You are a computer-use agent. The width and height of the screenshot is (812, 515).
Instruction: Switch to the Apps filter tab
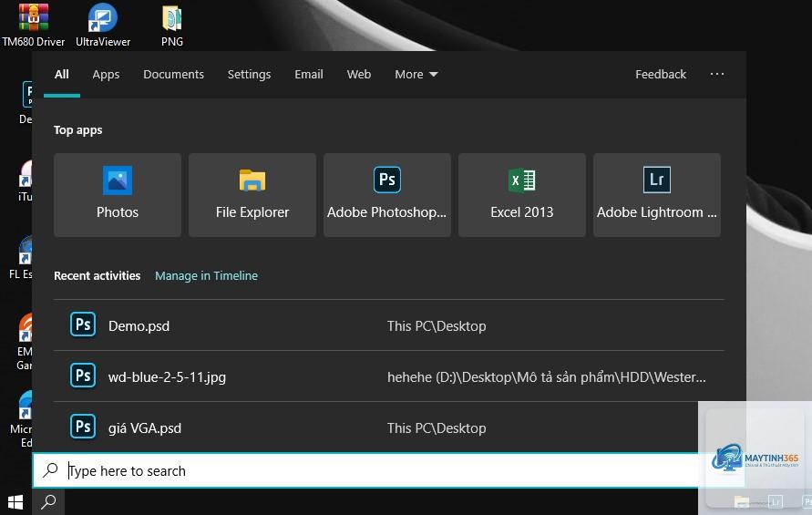(x=106, y=75)
